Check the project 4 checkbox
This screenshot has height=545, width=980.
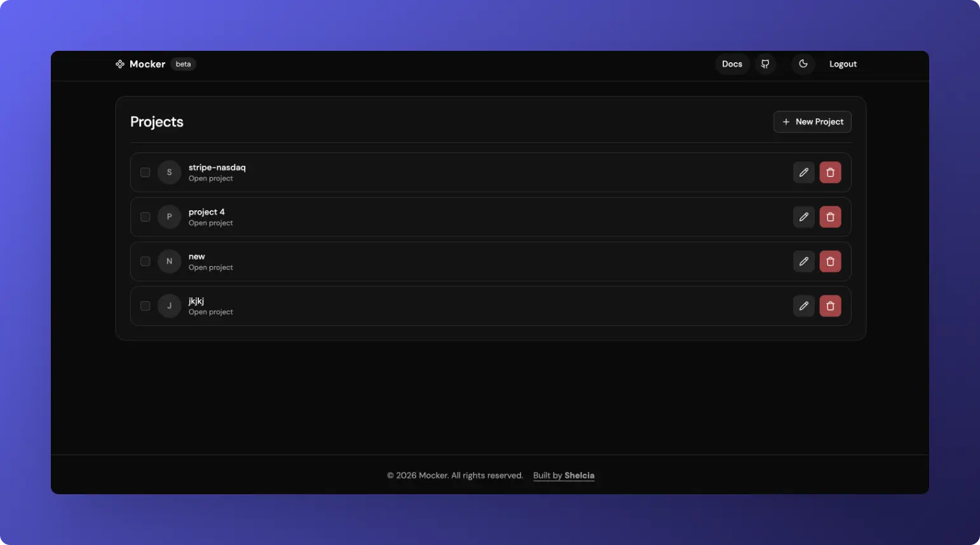click(145, 217)
